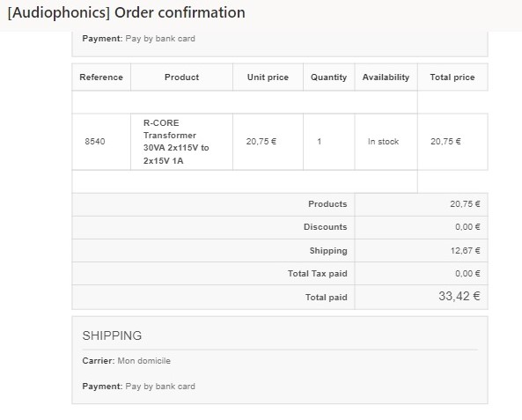The height and width of the screenshot is (420, 522).
Task: Open the R-CORE Transformer product name
Action: coord(176,142)
